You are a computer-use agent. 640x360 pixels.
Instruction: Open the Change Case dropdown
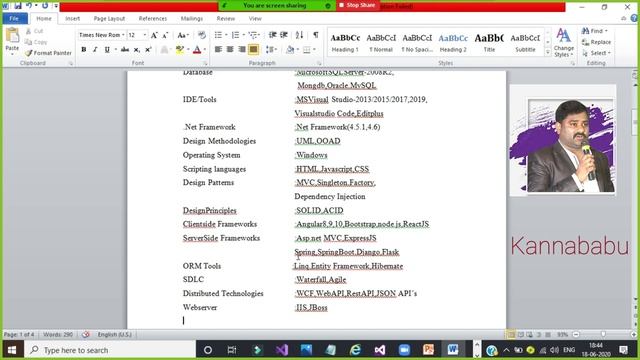[x=182, y=36]
